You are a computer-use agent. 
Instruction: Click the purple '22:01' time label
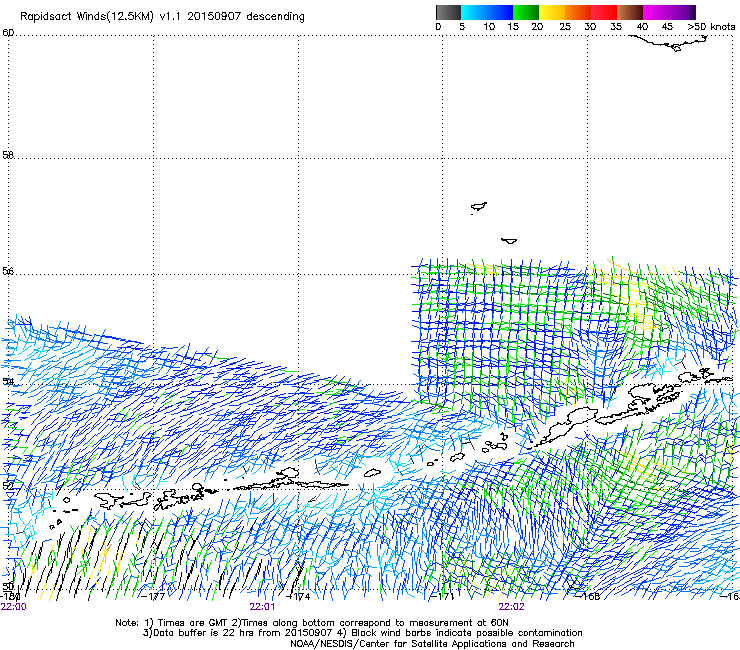pyautogui.click(x=262, y=607)
